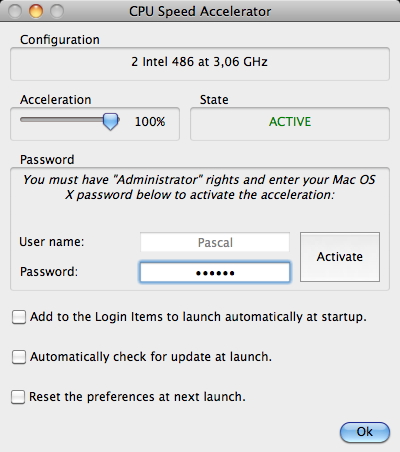Viewport: 400px width, 452px height.
Task: Click the left end of the Acceleration track
Action: (x=23, y=119)
